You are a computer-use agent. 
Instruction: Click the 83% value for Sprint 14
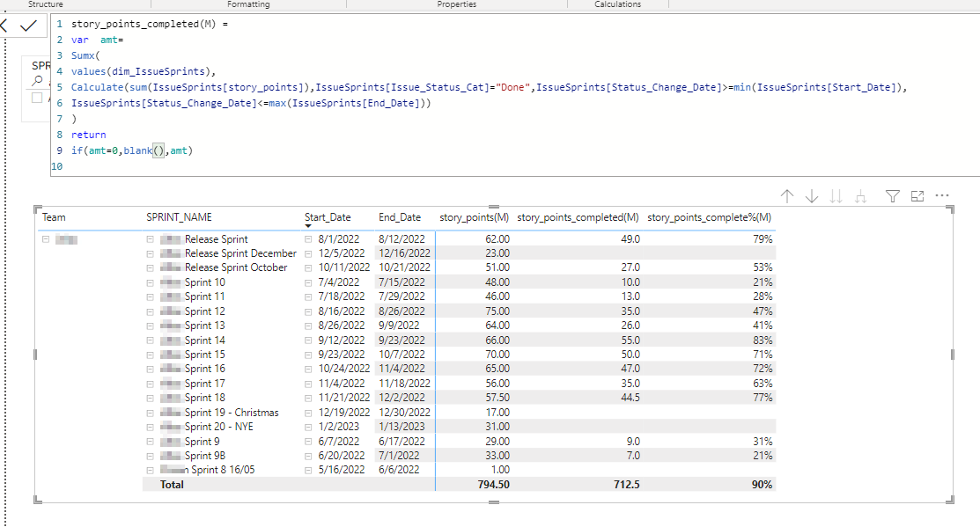(x=763, y=340)
